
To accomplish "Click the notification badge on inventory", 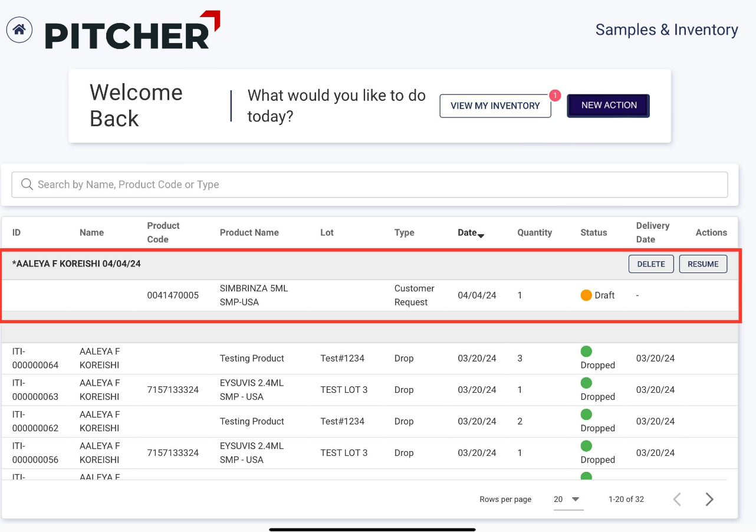I will coord(554,95).
